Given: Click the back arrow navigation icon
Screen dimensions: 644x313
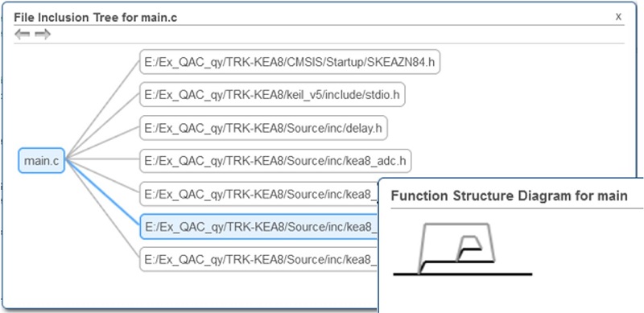Looking at the screenshot, I should 23,35.
